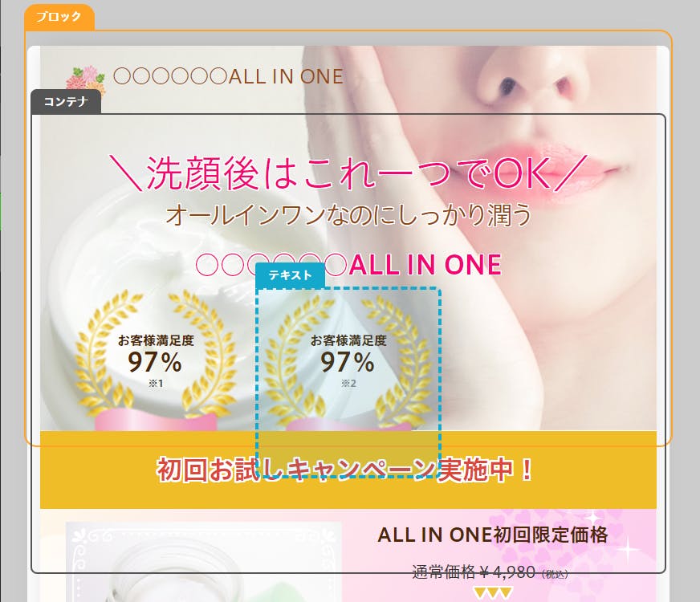
Task: Select the subheading オールインワンなのにしっかり潤う
Action: click(348, 214)
